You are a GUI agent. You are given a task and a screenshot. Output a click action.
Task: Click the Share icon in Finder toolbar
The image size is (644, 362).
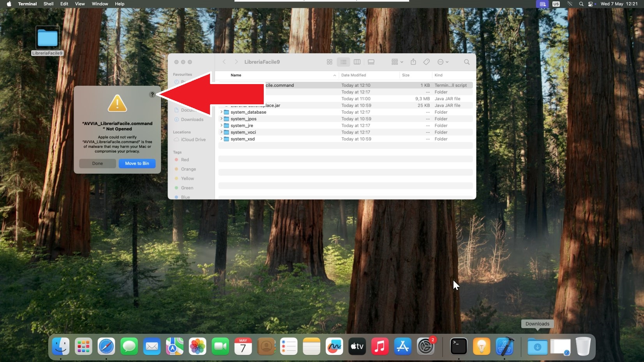click(x=413, y=62)
